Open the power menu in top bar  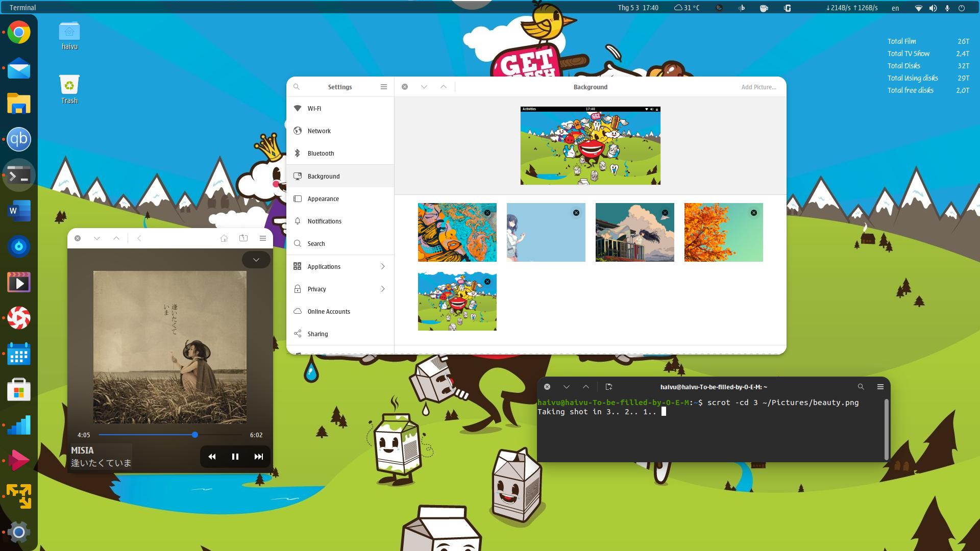(962, 8)
